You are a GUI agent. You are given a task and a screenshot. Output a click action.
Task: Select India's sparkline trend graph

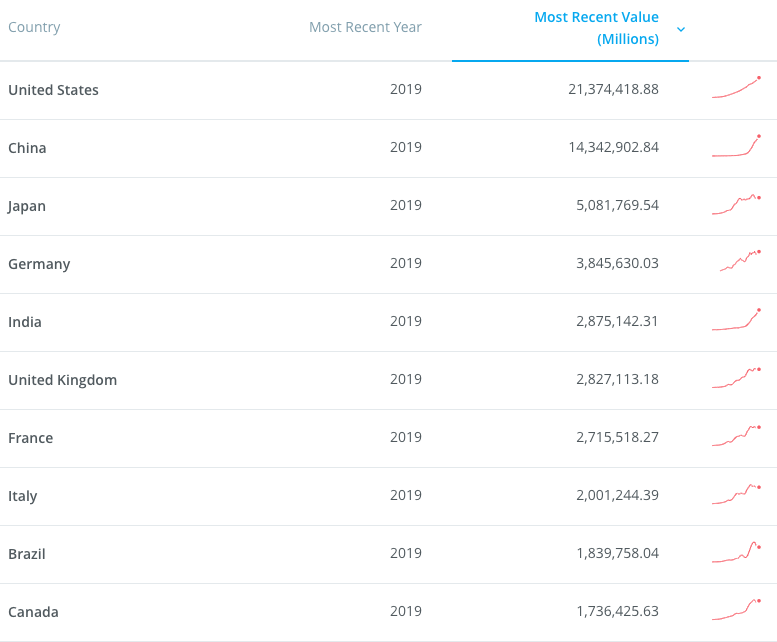pyautogui.click(x=737, y=320)
